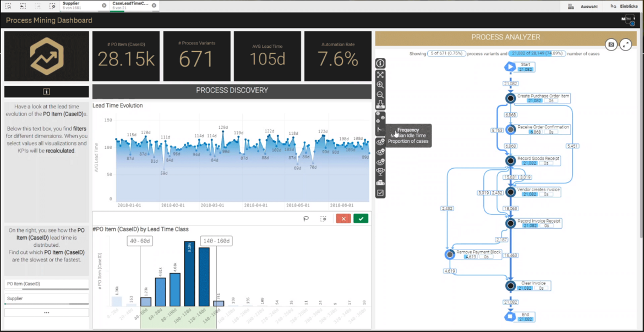Step back one selection
The width and height of the screenshot is (644, 332).
pos(23,5)
